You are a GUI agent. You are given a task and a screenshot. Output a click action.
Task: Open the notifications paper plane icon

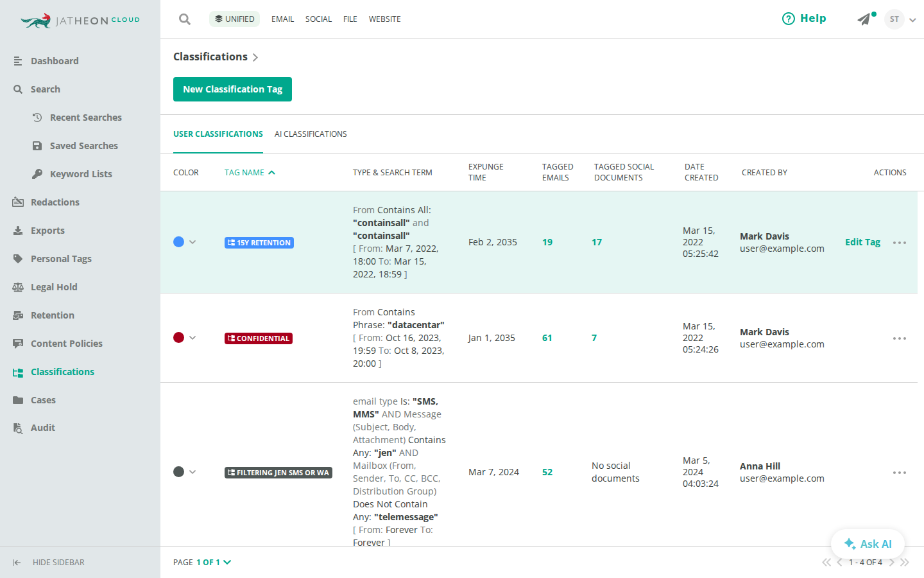click(864, 19)
